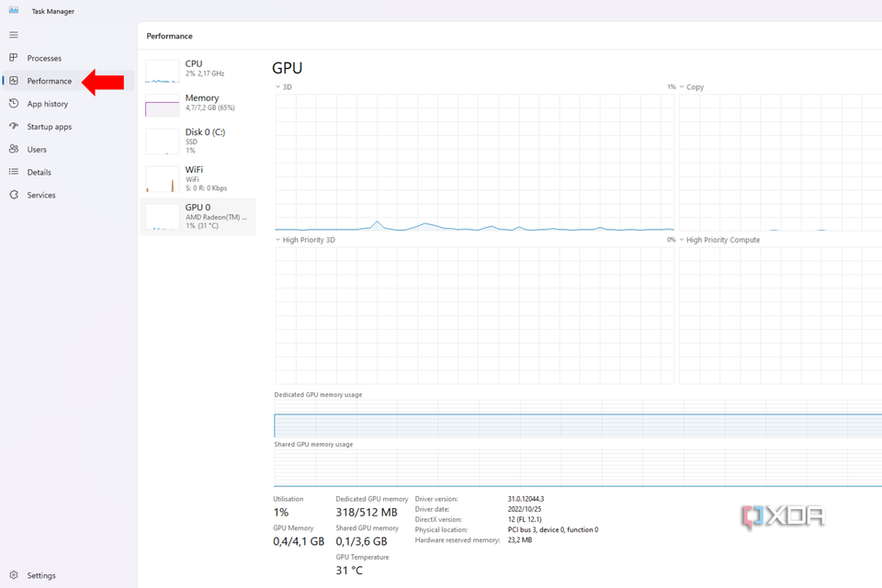Select the CPU mini graph thumbnail

(x=162, y=72)
